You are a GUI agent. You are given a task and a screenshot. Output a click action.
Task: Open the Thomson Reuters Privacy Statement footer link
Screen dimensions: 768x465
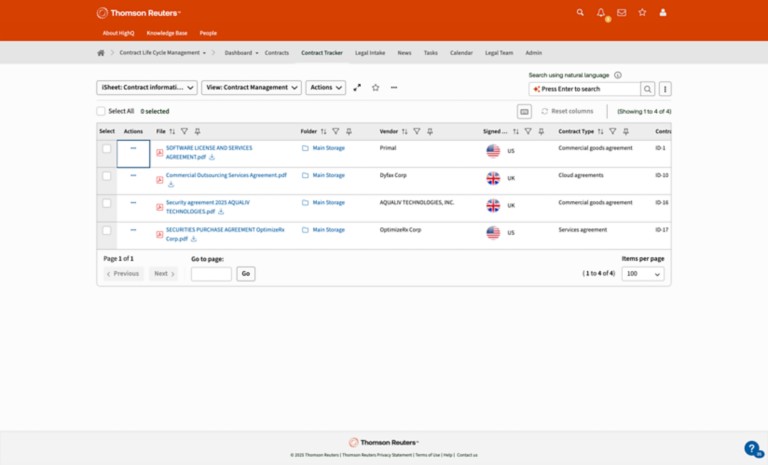pyautogui.click(x=377, y=455)
